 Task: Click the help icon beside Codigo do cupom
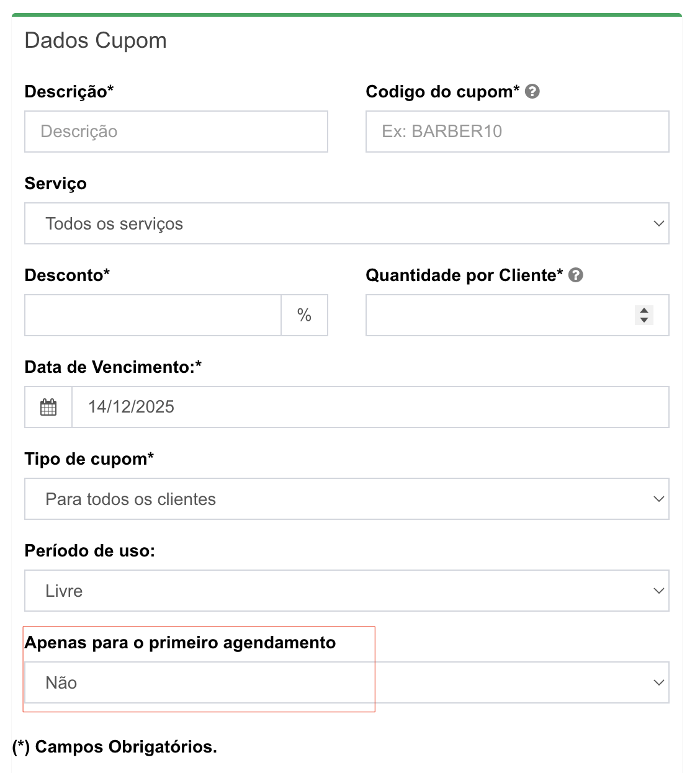point(532,92)
